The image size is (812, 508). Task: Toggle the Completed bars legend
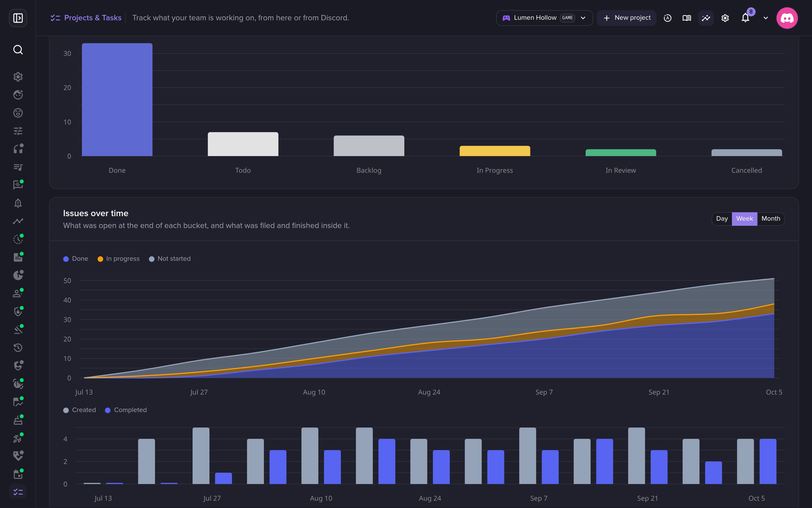click(x=126, y=410)
